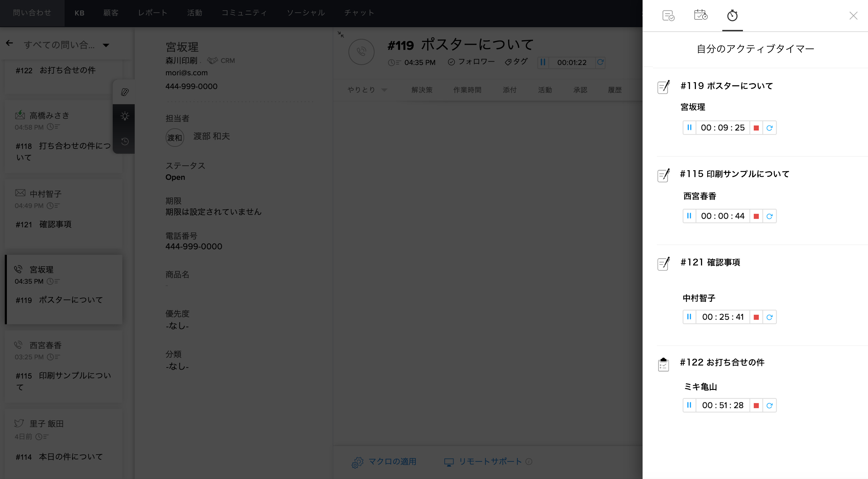Reset the timer for #122 お打ち合せの件
Viewport: 868px width, 479px height.
click(x=770, y=405)
